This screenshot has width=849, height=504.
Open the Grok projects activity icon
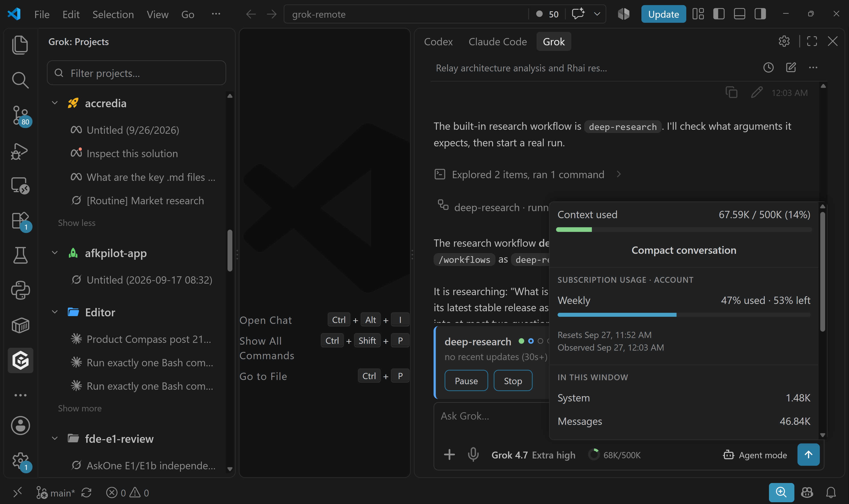pos(20,360)
